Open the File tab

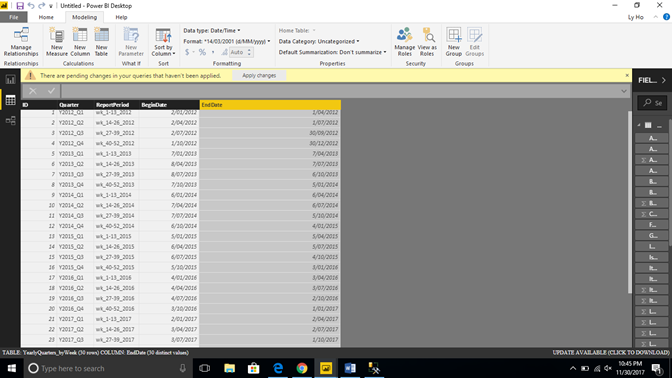pos(14,17)
